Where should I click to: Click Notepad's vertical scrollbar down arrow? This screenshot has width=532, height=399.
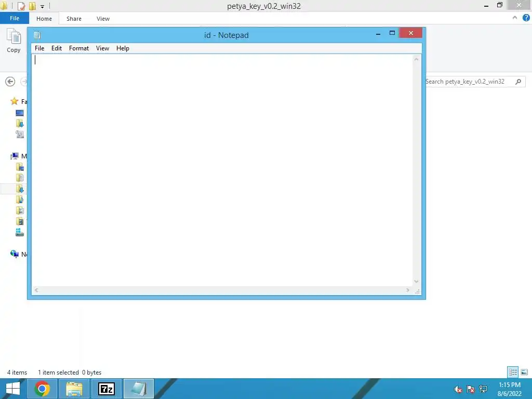[x=416, y=281]
